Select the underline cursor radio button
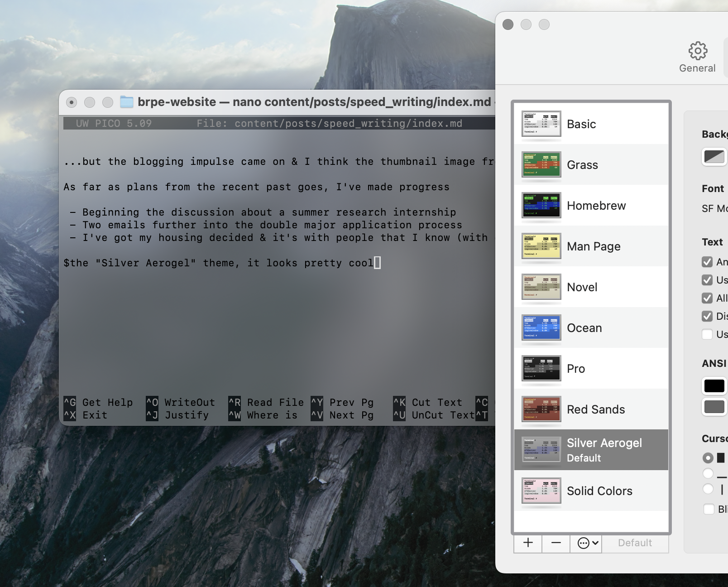The width and height of the screenshot is (728, 587). coord(708,474)
